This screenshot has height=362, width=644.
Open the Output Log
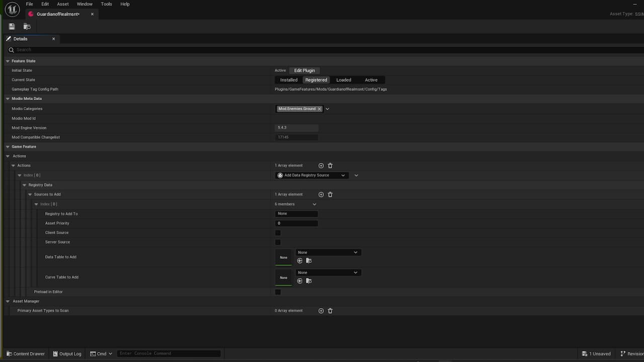click(67, 354)
